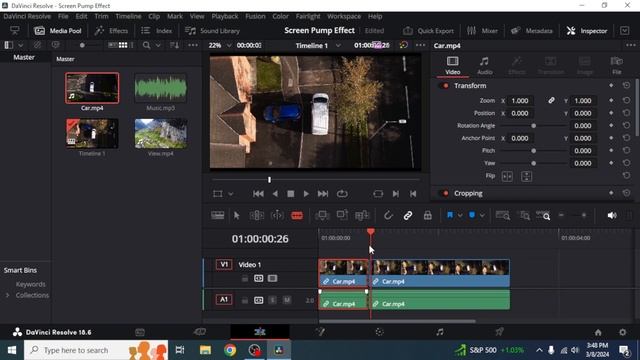This screenshot has height=360, width=640.
Task: Open the File menu
Action: [63, 16]
